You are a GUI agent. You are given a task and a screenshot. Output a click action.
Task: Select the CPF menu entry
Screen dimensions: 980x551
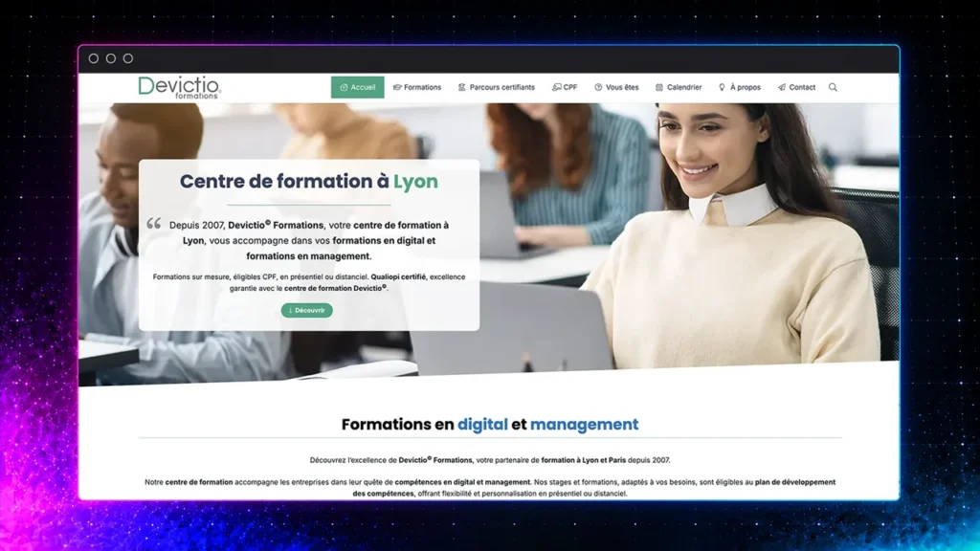(565, 87)
